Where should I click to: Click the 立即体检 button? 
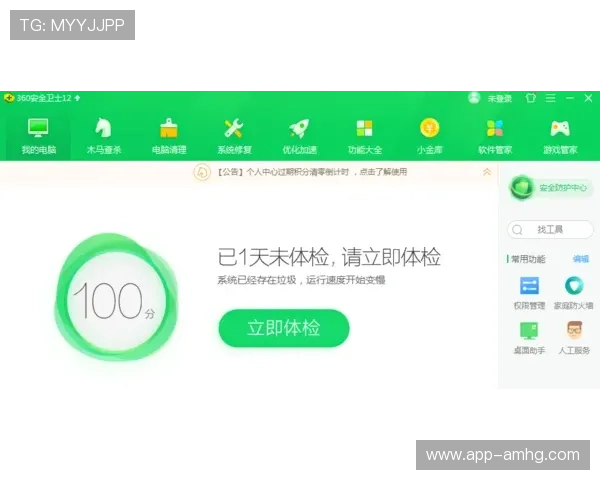tap(284, 328)
